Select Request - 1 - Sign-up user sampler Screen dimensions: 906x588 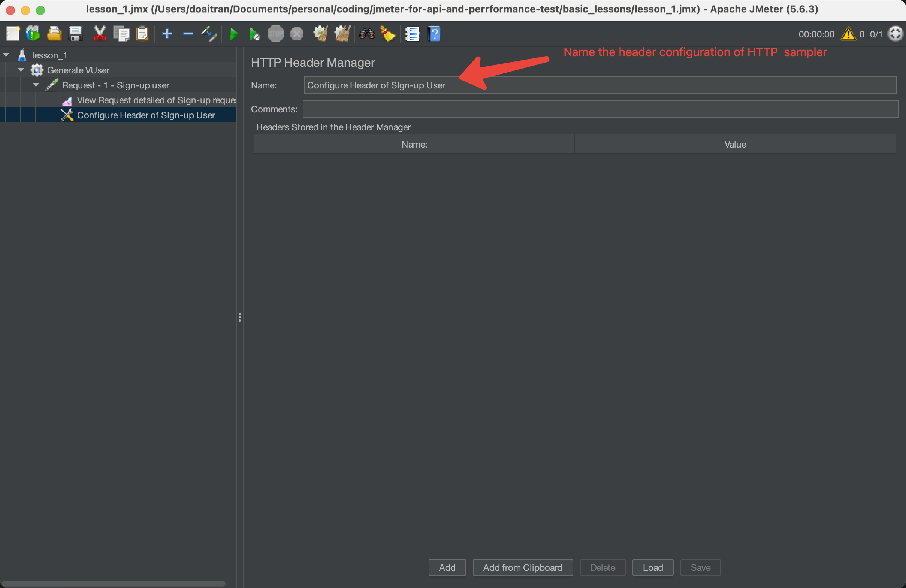click(115, 85)
